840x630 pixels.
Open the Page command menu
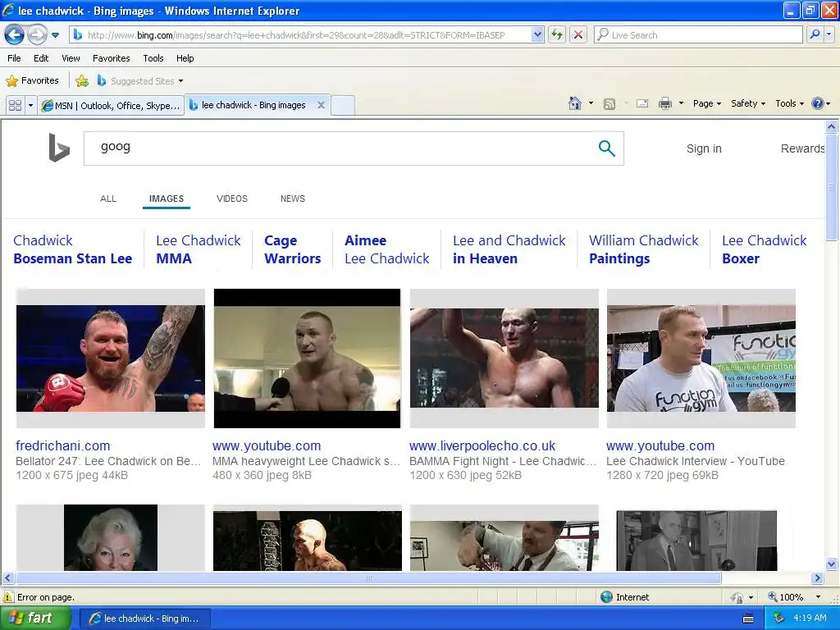click(706, 103)
